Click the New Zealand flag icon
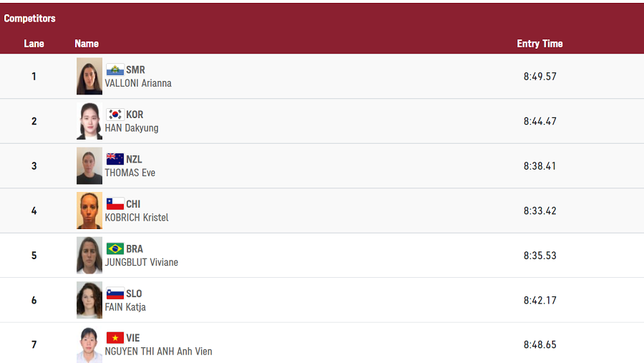This screenshot has height=363, width=644. click(115, 159)
